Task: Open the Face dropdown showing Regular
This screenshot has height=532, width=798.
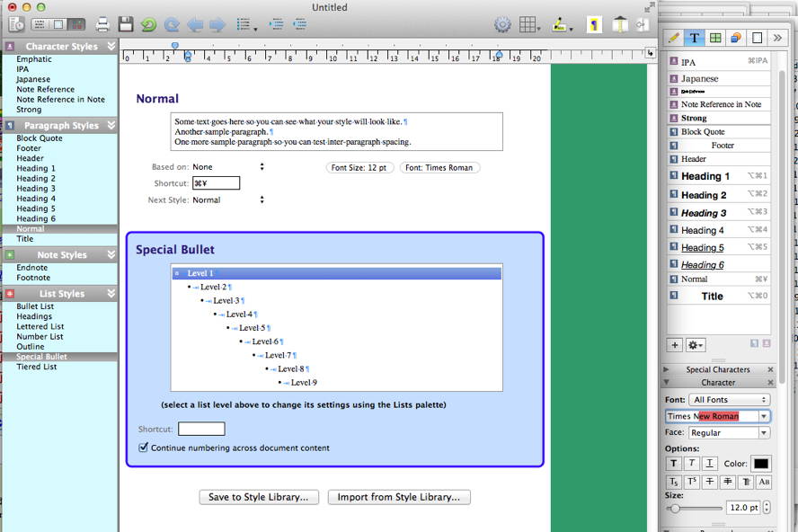Action: click(x=729, y=433)
